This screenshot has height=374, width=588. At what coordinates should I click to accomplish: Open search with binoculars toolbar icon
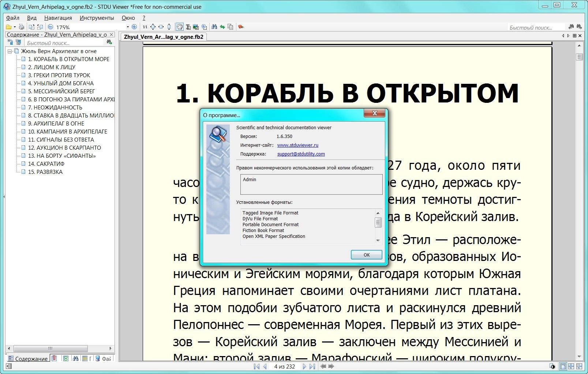pyautogui.click(x=214, y=27)
